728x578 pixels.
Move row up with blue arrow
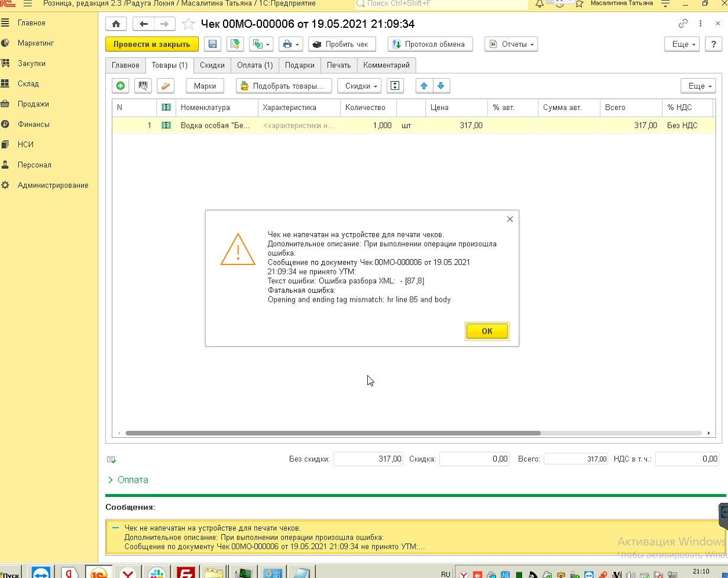[x=423, y=86]
